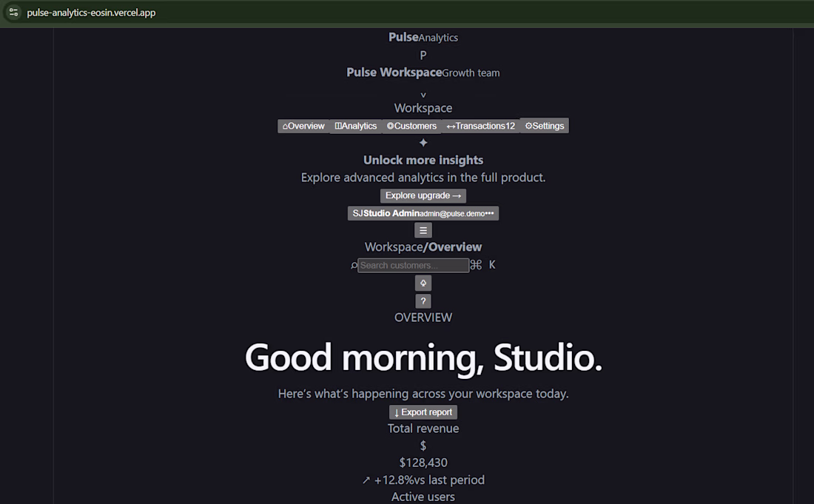Screen dimensions: 814x504
Task: Click the Explore upgrade button
Action: 423,195
